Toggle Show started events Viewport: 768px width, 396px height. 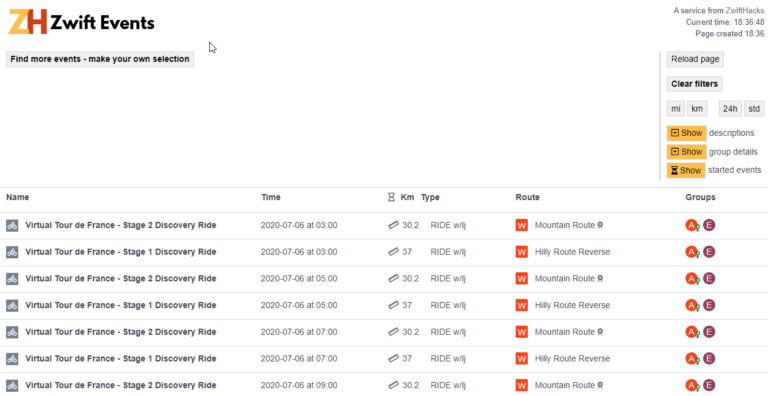click(x=686, y=171)
